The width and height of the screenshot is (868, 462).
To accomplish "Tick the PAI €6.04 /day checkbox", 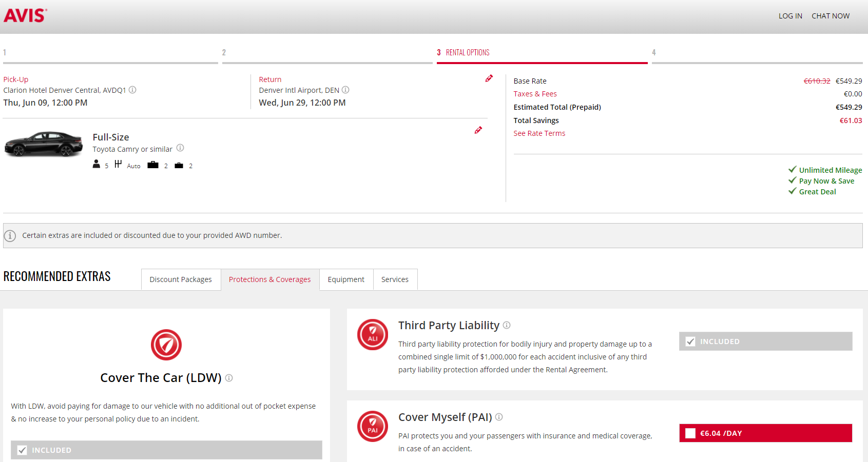I will pos(690,433).
